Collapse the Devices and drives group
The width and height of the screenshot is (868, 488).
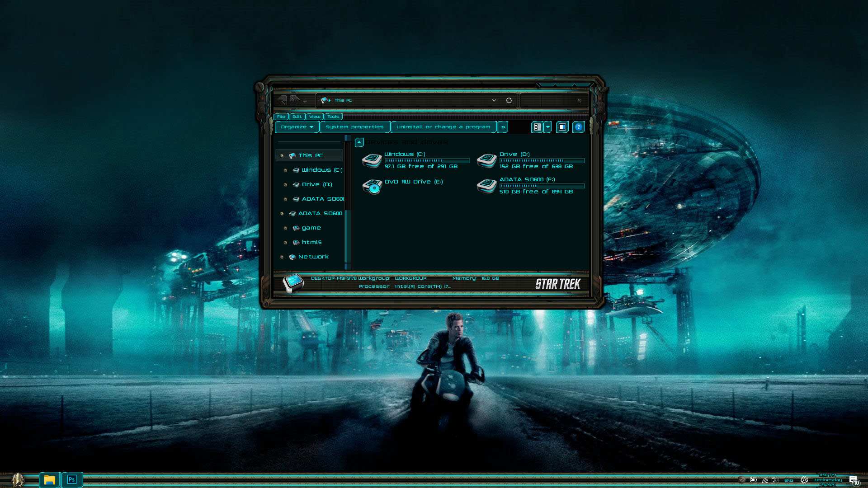tap(359, 142)
